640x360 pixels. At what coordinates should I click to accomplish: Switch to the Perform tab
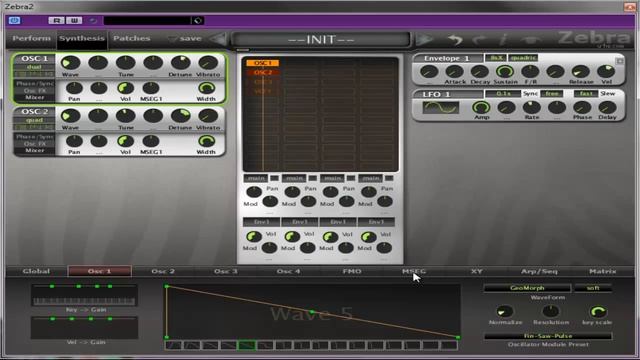tap(31, 38)
